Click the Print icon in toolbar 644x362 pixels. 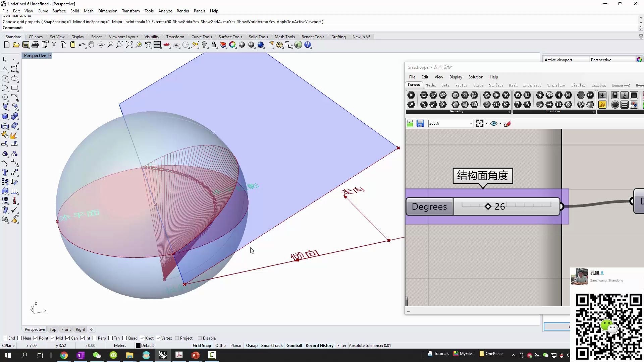pos(35,45)
